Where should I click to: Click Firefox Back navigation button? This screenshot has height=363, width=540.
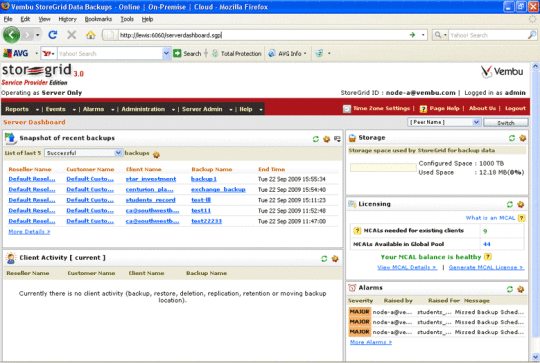[x=11, y=35]
